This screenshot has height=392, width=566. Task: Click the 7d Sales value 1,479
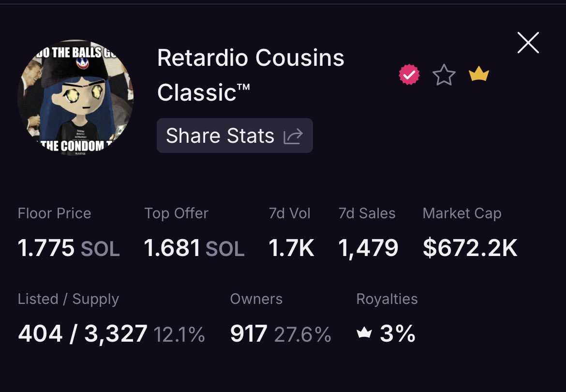(x=368, y=249)
